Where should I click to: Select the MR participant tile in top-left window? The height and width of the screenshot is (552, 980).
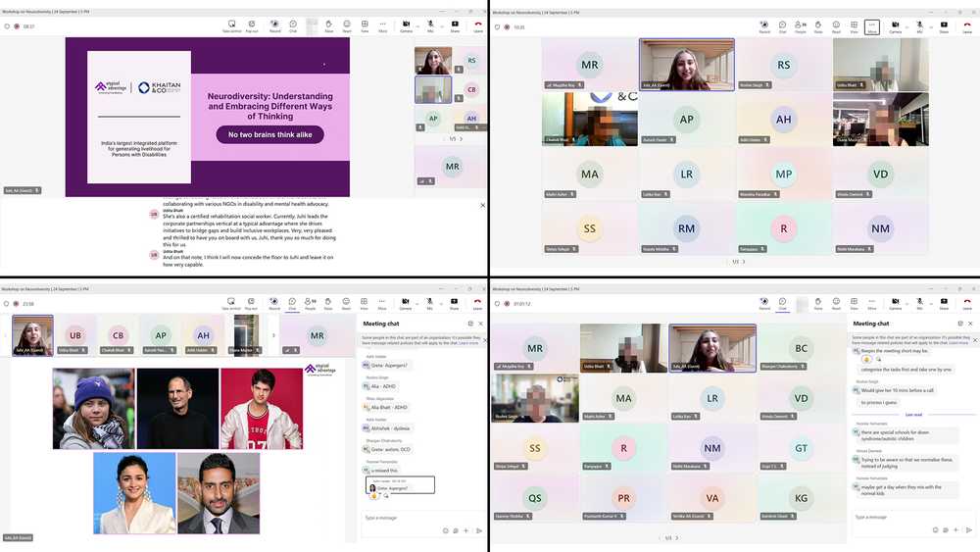coord(450,167)
